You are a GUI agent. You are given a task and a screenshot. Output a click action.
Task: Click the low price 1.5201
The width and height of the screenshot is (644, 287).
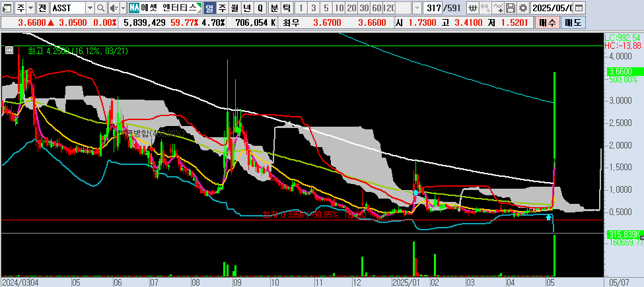tap(513, 22)
